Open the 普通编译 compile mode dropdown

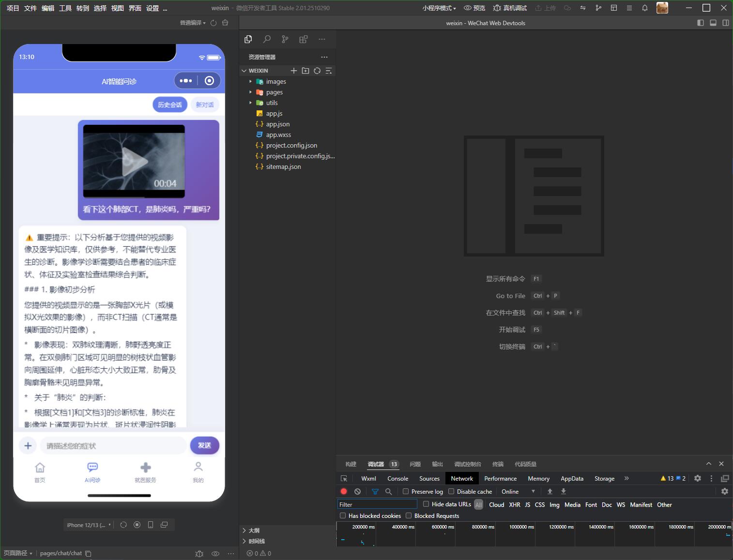click(x=193, y=23)
